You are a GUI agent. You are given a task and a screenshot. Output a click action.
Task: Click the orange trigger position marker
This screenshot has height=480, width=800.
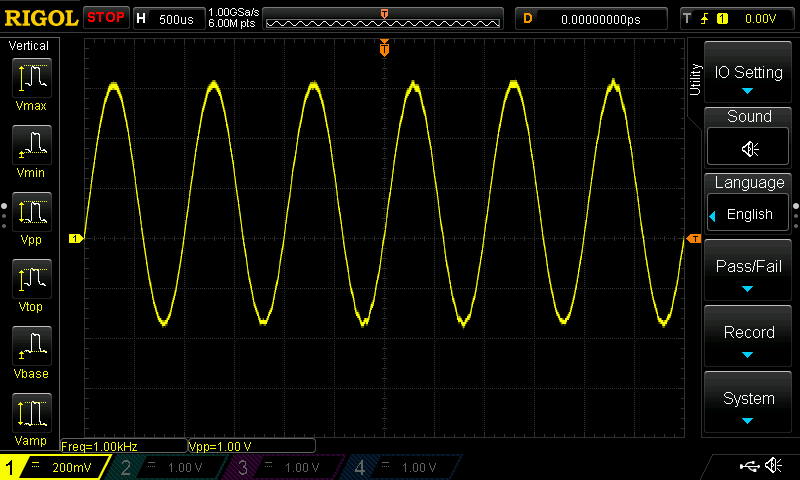[385, 49]
